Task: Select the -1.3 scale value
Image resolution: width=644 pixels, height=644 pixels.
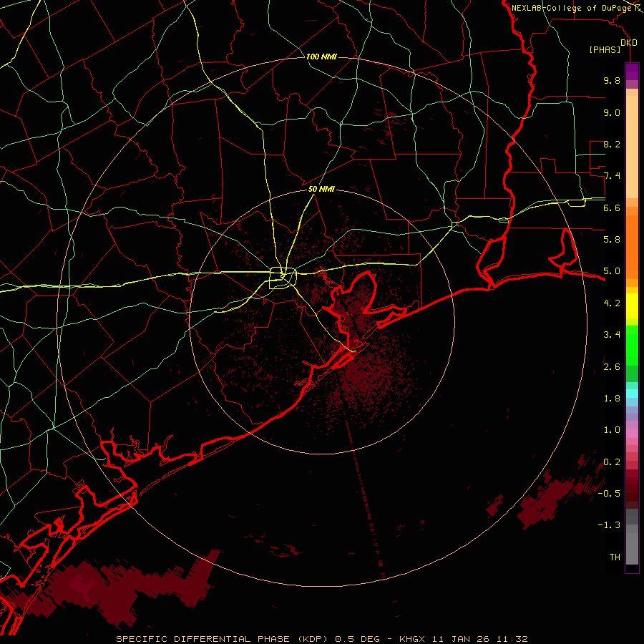Action: pyautogui.click(x=609, y=525)
